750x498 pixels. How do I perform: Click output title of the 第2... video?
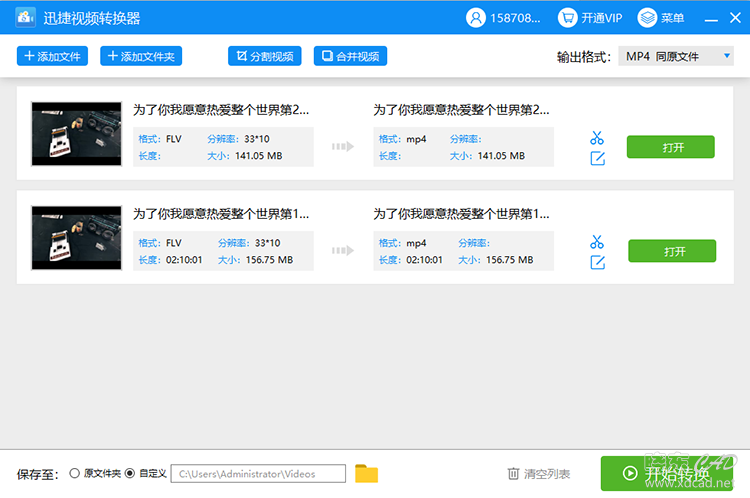pos(461,110)
